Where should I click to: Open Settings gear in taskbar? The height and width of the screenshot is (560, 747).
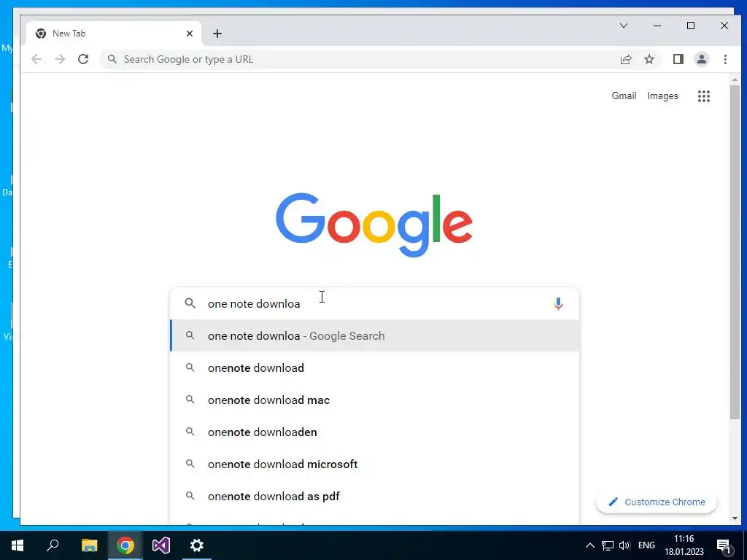click(x=197, y=545)
